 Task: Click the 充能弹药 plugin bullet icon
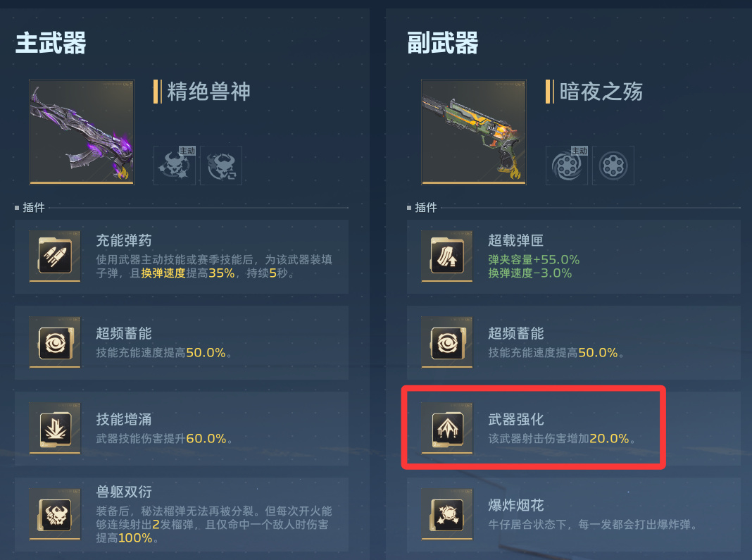(x=55, y=256)
